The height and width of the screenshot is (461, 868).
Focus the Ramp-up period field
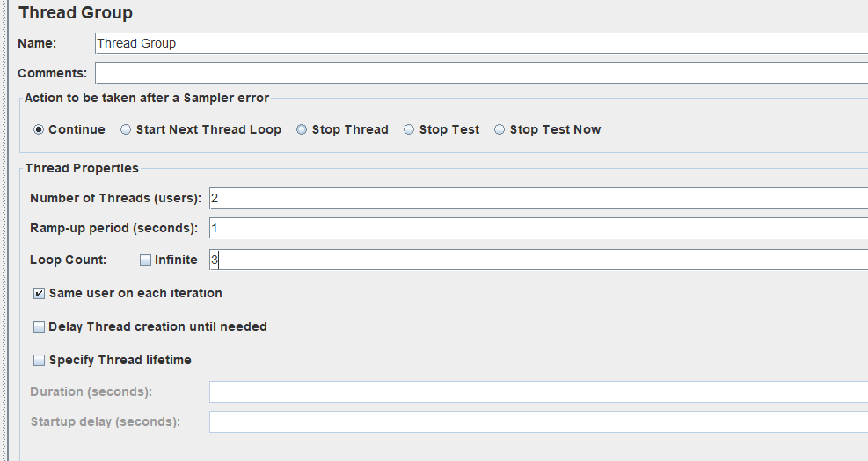[537, 228]
